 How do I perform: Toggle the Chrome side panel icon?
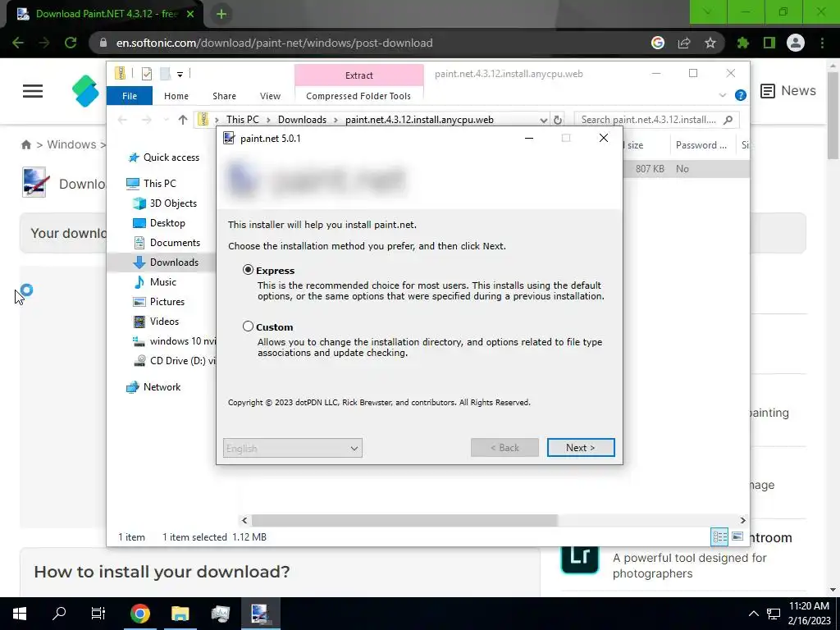(769, 43)
